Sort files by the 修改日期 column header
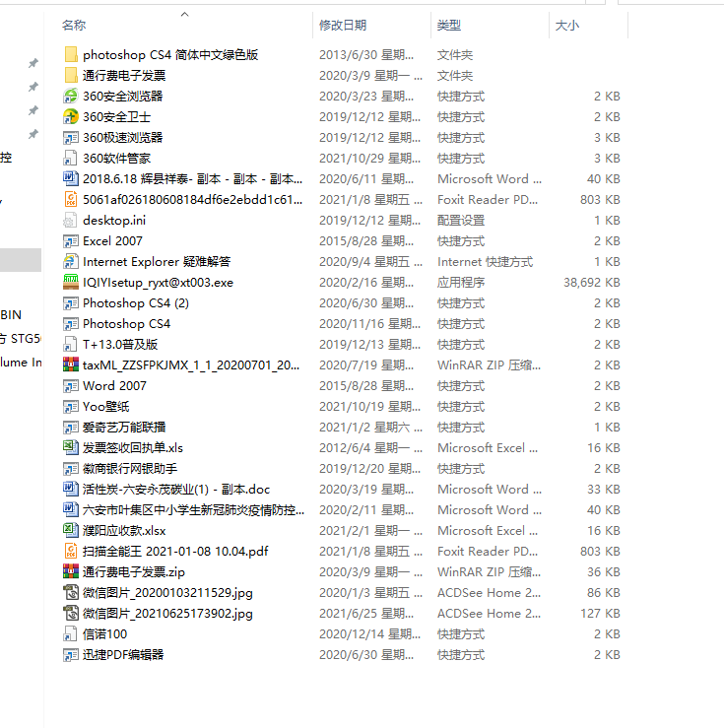This screenshot has height=728, width=724. (x=343, y=25)
